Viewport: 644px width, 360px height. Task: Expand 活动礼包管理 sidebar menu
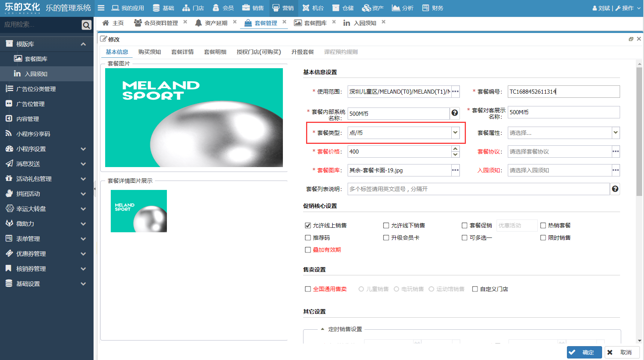tap(83, 179)
